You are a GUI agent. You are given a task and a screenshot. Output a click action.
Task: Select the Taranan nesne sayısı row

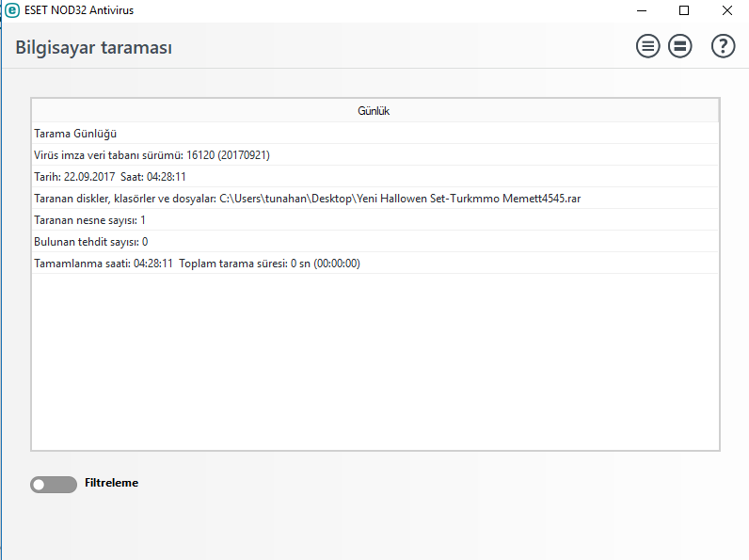click(374, 220)
